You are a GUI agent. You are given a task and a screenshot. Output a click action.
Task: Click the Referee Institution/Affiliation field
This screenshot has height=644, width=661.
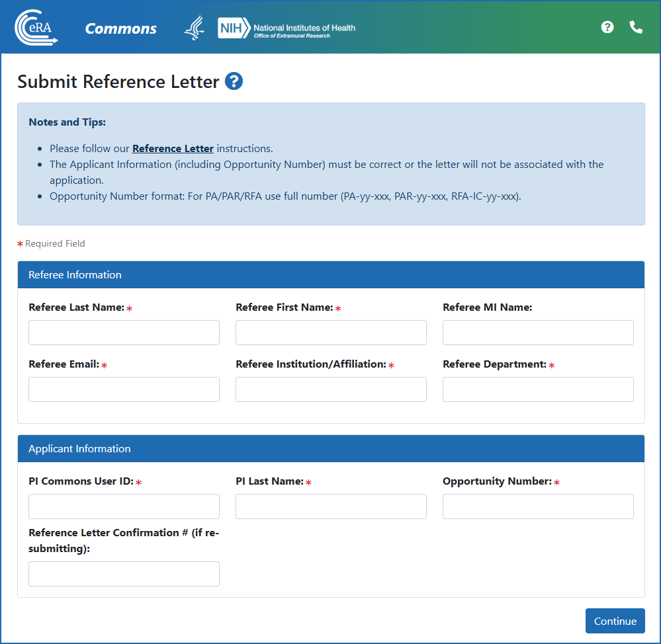(331, 389)
